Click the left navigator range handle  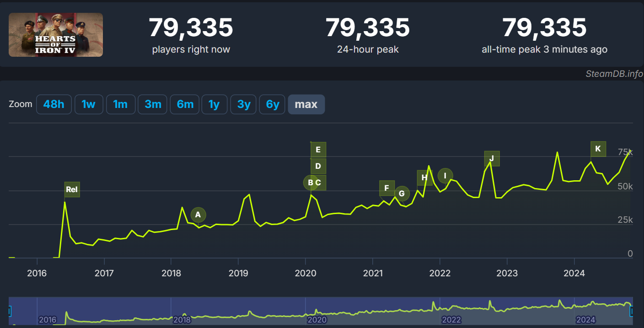[10, 312]
